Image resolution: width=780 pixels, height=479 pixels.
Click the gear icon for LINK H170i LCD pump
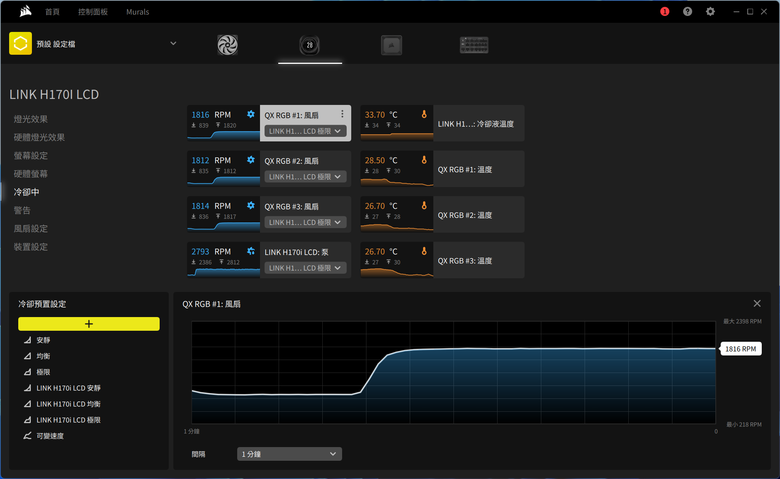251,251
